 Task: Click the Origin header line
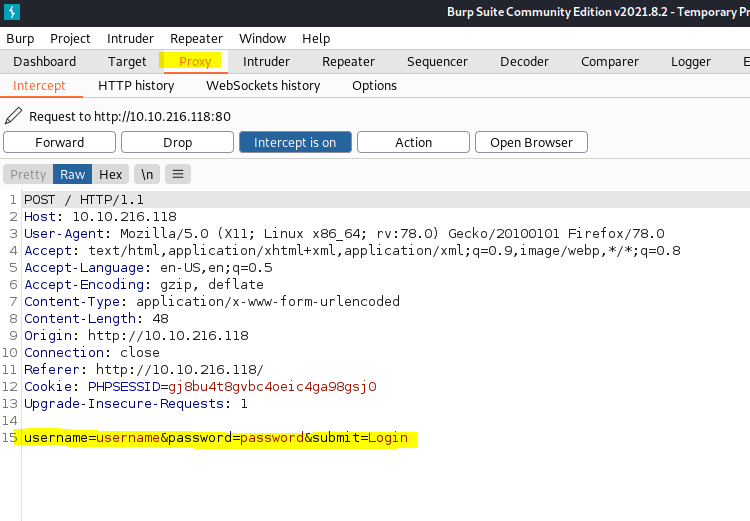(136, 335)
